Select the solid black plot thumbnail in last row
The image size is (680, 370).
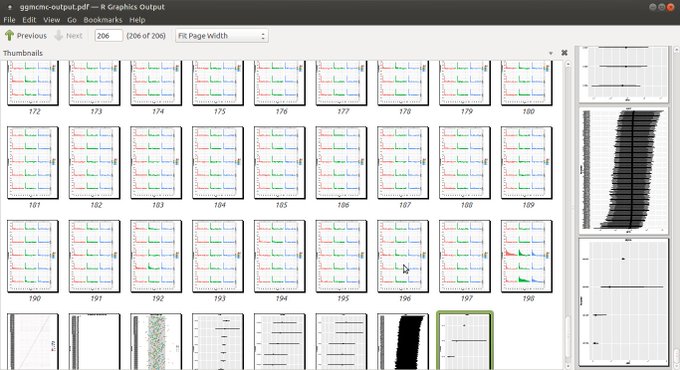[x=403, y=342]
